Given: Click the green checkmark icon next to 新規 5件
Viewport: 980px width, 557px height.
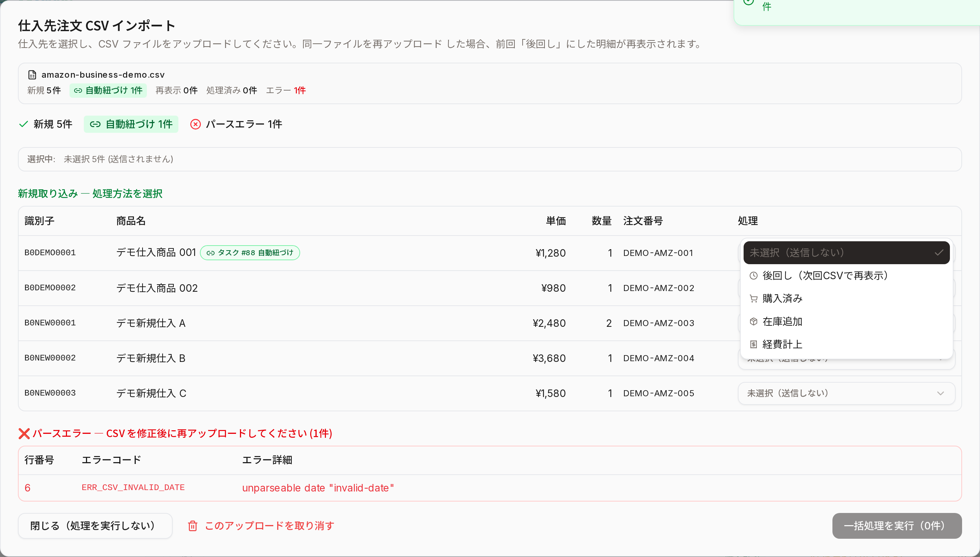Looking at the screenshot, I should [24, 124].
